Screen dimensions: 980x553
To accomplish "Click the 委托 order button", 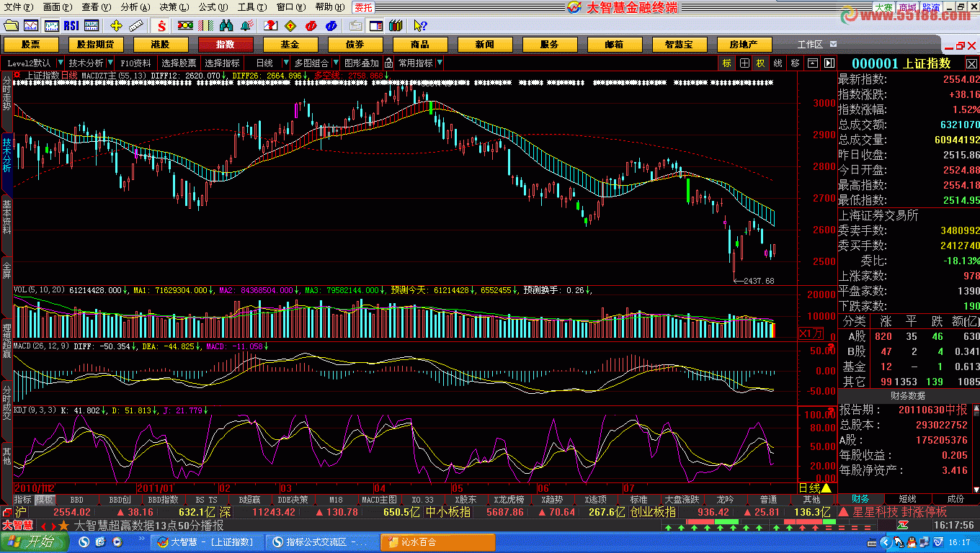I will 363,6.
